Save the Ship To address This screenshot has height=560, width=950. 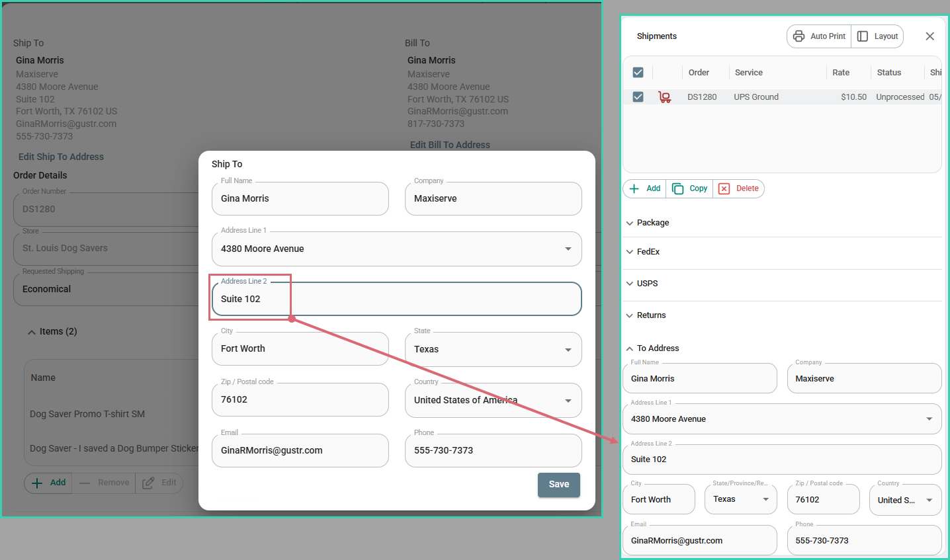pos(558,485)
